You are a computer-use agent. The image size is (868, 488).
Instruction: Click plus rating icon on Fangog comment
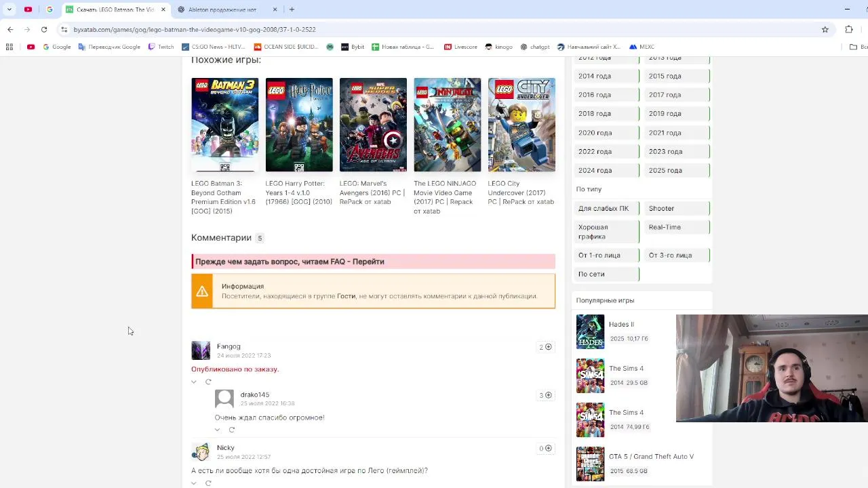(549, 347)
